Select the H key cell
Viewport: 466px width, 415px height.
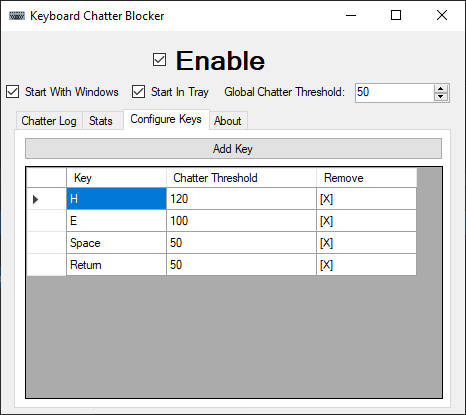(x=116, y=199)
